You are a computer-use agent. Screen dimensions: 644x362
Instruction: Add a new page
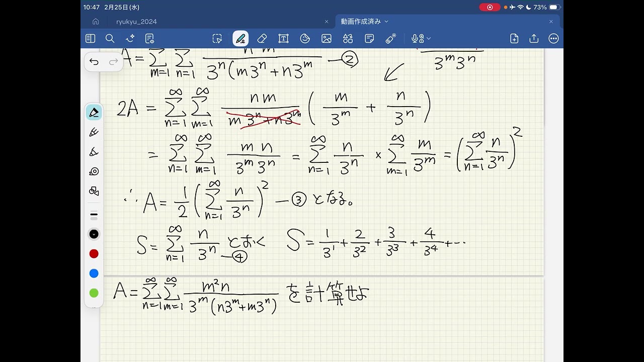pos(514,39)
